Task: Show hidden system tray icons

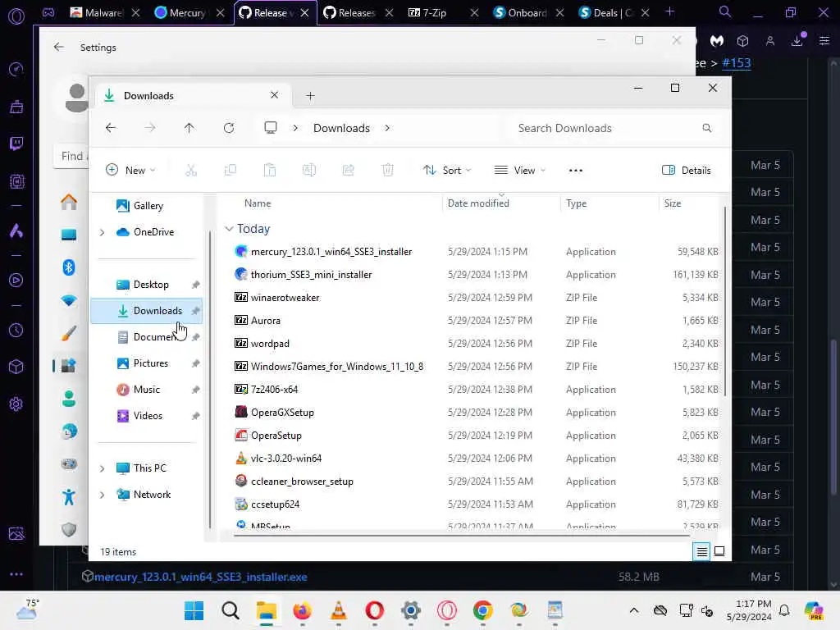Action: coord(634,610)
